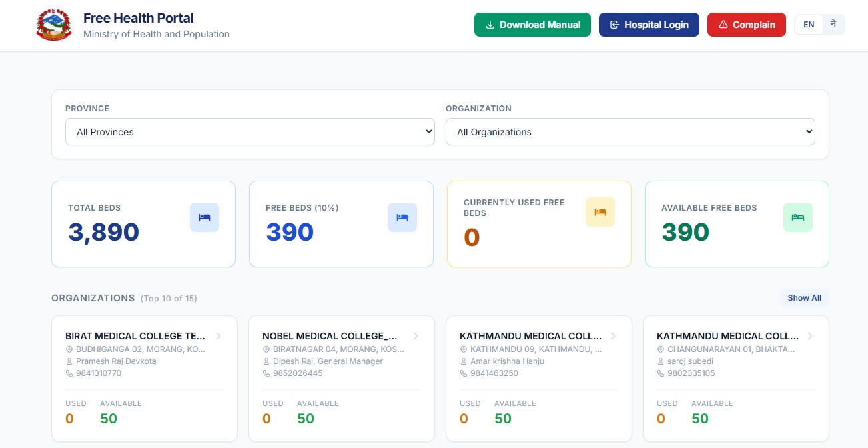This screenshot has width=868, height=448.
Task: Show all organizations
Action: tap(804, 298)
